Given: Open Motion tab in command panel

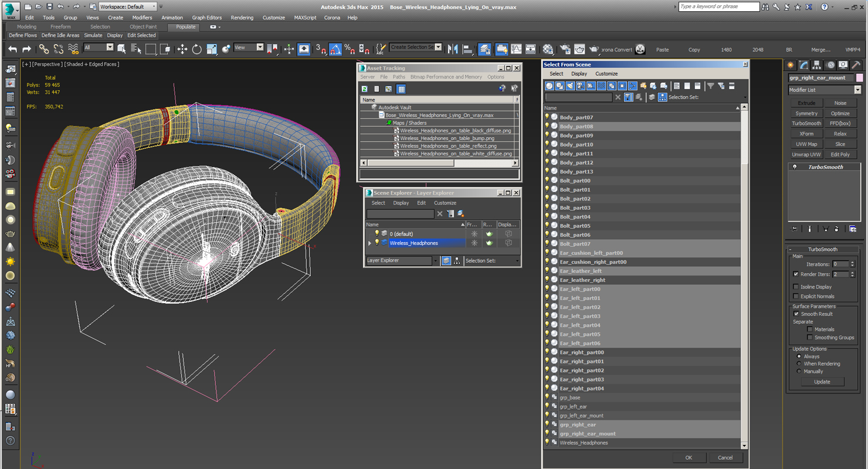Looking at the screenshot, I should (830, 65).
